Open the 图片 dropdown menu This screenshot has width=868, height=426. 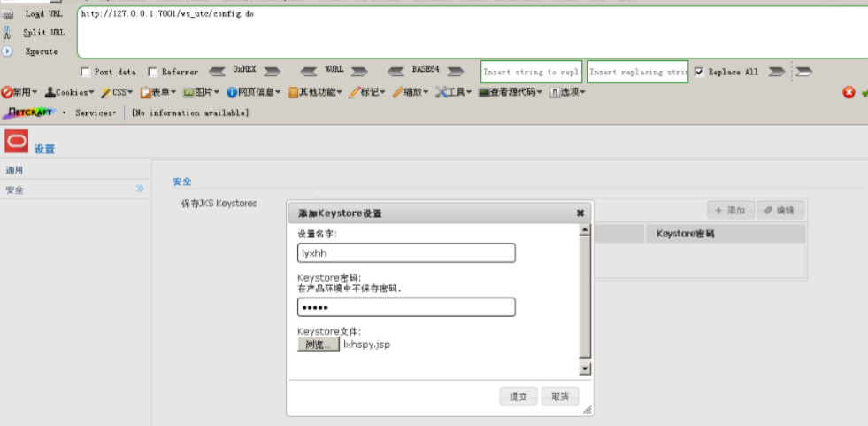[x=202, y=92]
